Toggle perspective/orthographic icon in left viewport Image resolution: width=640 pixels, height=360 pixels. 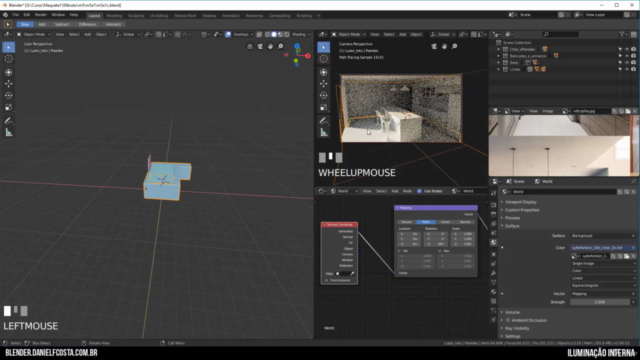(250, 47)
